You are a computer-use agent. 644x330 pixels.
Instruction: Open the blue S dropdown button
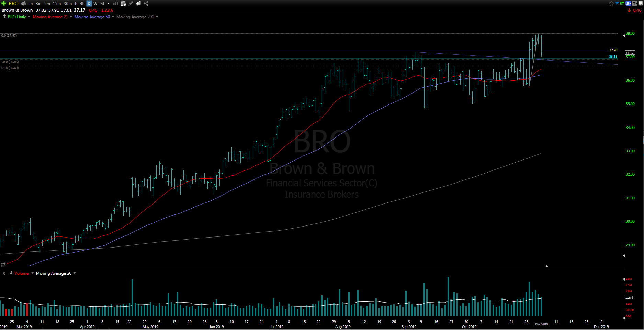click(629, 3)
